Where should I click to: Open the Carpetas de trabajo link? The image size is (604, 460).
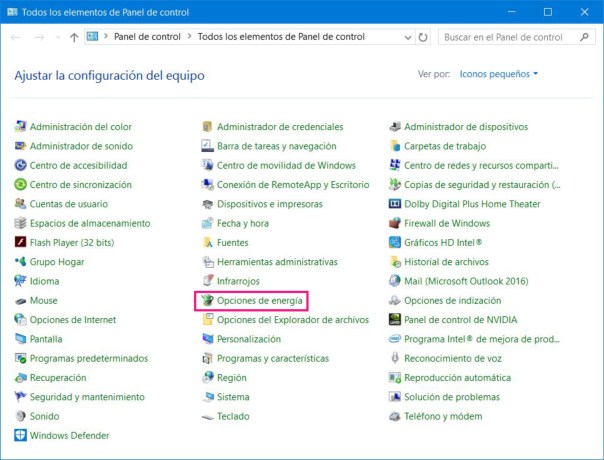(x=445, y=146)
